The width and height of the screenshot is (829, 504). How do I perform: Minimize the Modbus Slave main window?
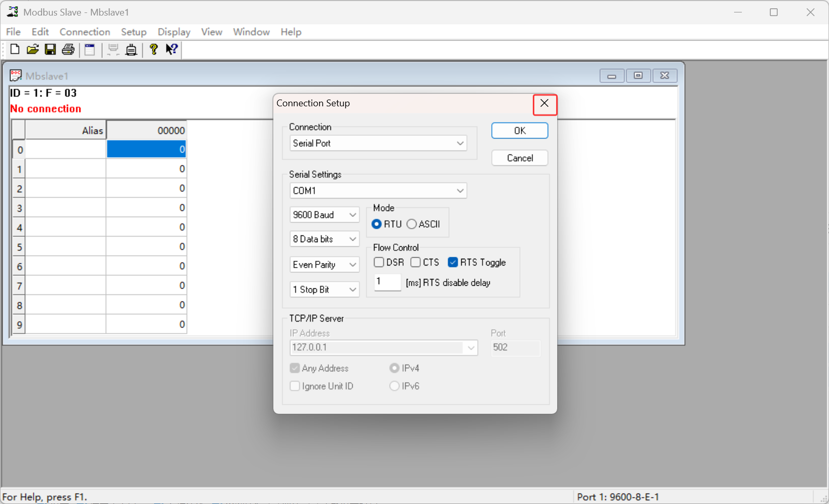738,12
